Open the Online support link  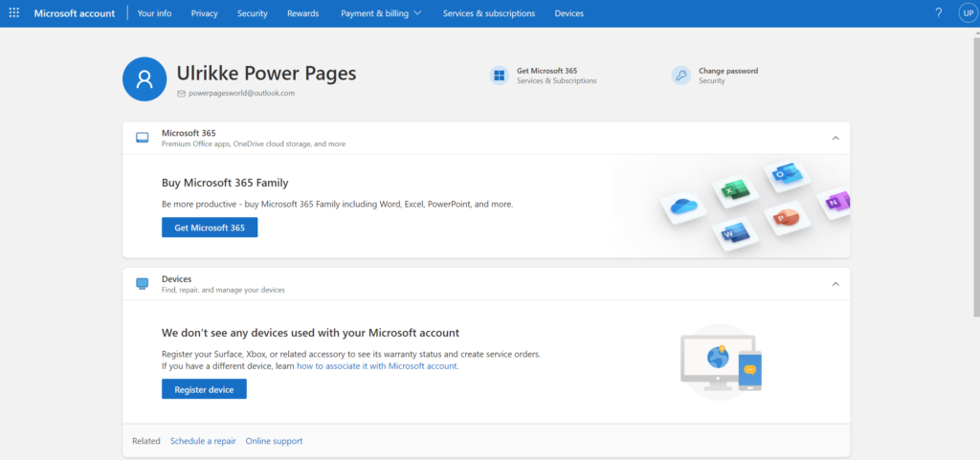(x=274, y=441)
